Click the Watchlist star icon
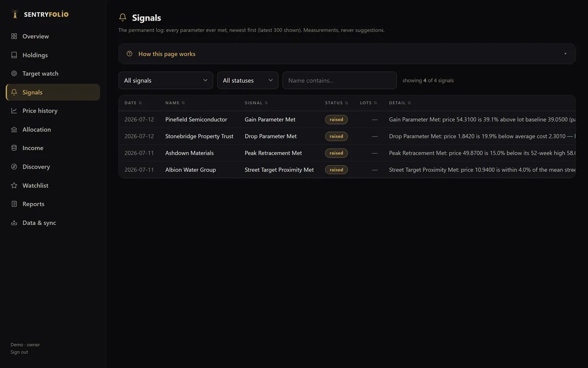This screenshot has width=588, height=368. (14, 185)
